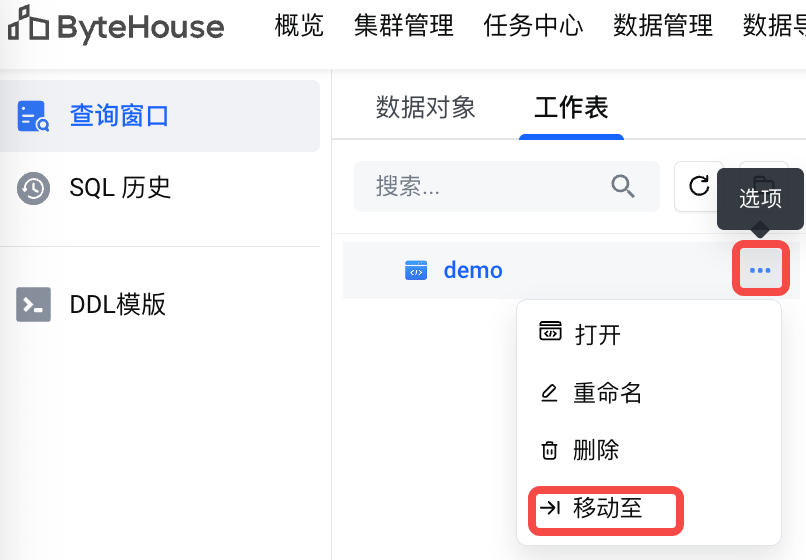This screenshot has height=560, width=806.
Task: Click the pencil icon beside 重命名
Action: click(x=549, y=393)
